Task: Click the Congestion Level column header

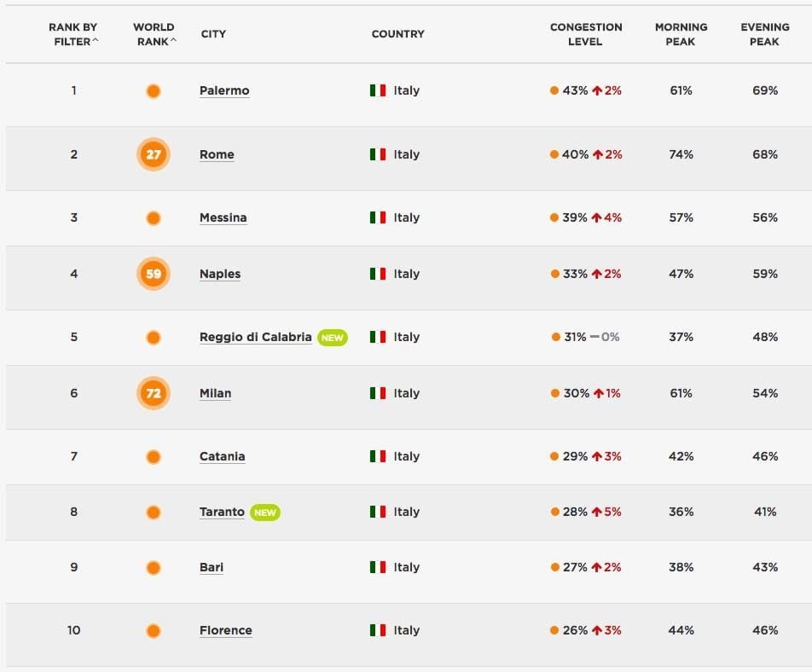Action: click(x=585, y=34)
